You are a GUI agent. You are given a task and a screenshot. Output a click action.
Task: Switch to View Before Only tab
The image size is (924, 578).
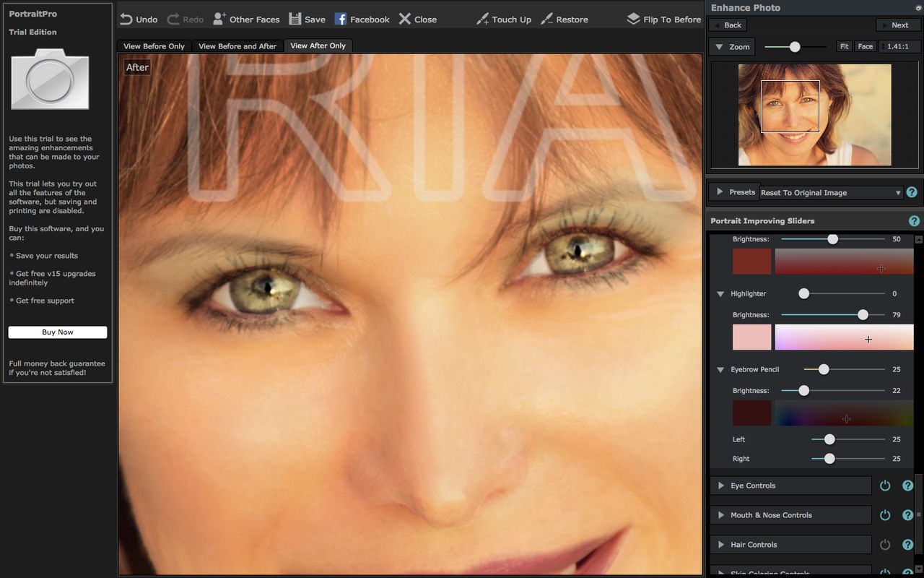click(154, 46)
